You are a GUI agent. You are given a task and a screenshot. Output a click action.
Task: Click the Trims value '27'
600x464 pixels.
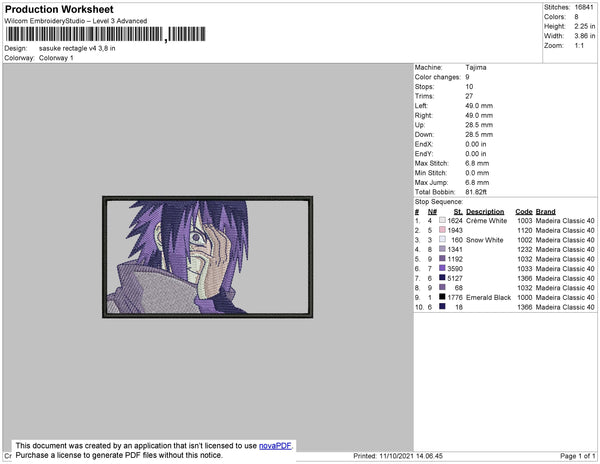(469, 96)
